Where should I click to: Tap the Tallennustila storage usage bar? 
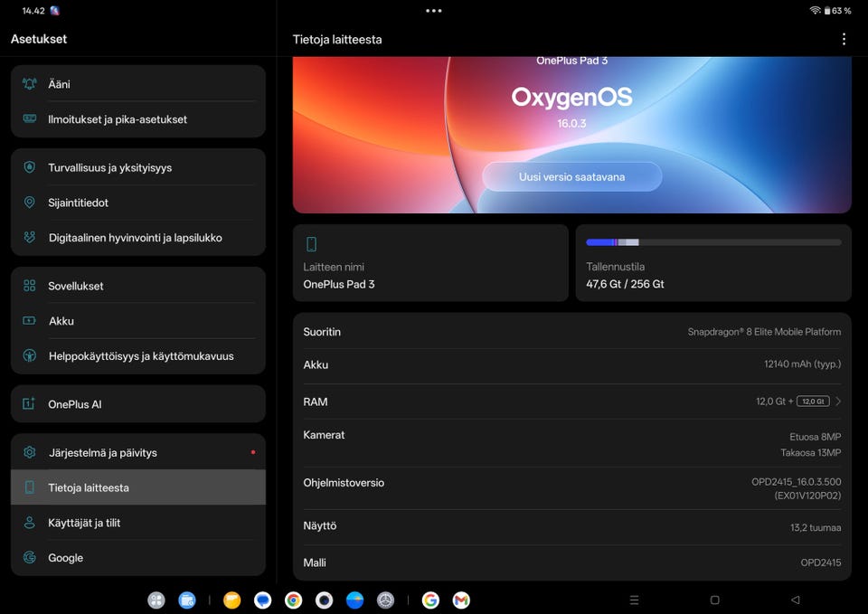712,242
